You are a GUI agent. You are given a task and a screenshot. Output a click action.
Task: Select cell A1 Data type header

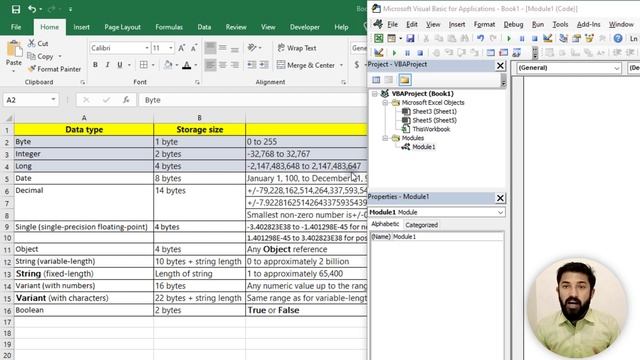tap(84, 130)
